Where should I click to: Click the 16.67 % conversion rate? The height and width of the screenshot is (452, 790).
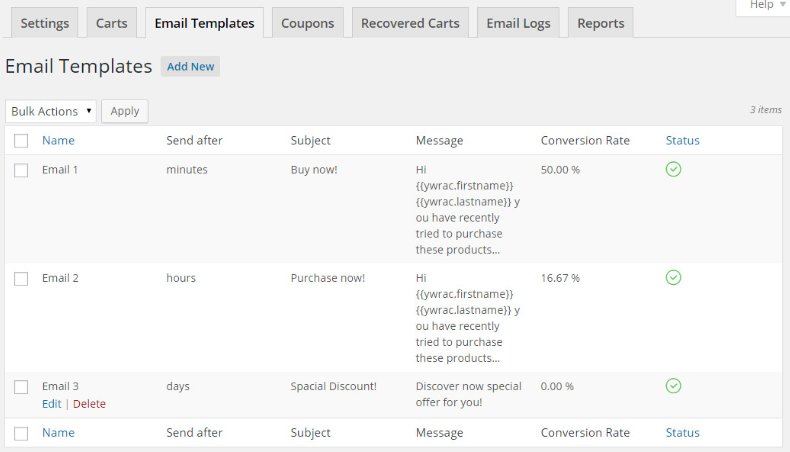tap(560, 278)
